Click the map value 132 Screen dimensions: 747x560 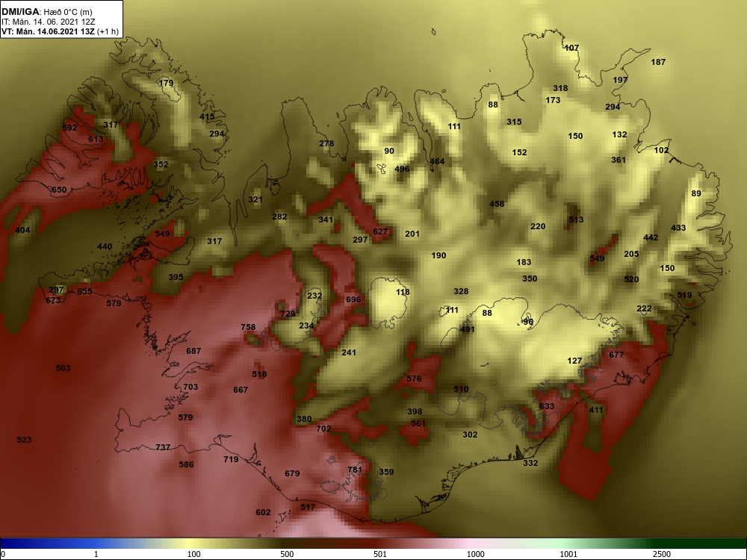[x=619, y=134]
